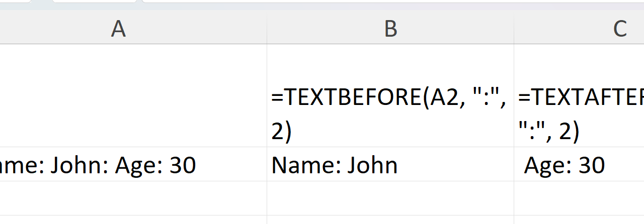Click the gridline separating the TEXTBEFORE cell from "Name: John"
The image size is (644, 224).
390,147
